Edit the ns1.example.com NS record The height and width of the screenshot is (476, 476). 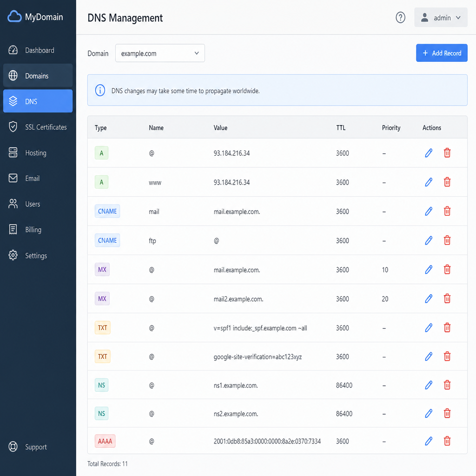pyautogui.click(x=428, y=385)
